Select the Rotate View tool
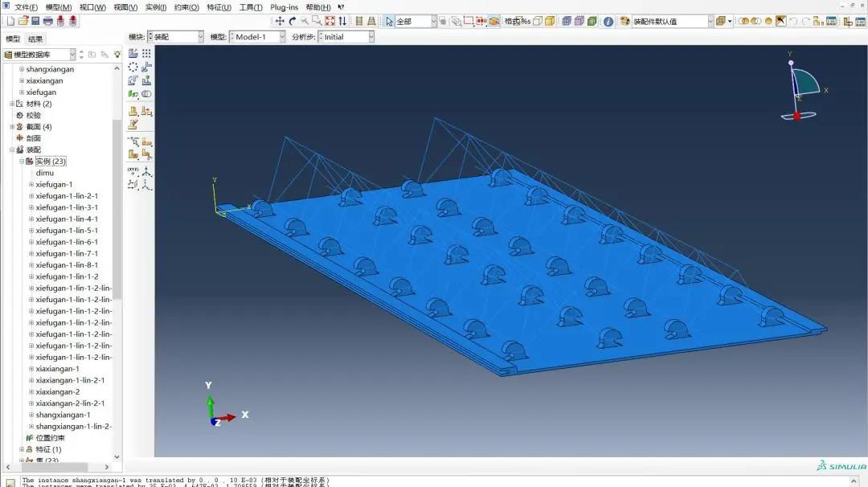Viewport: 868px width, 487px height. point(293,21)
